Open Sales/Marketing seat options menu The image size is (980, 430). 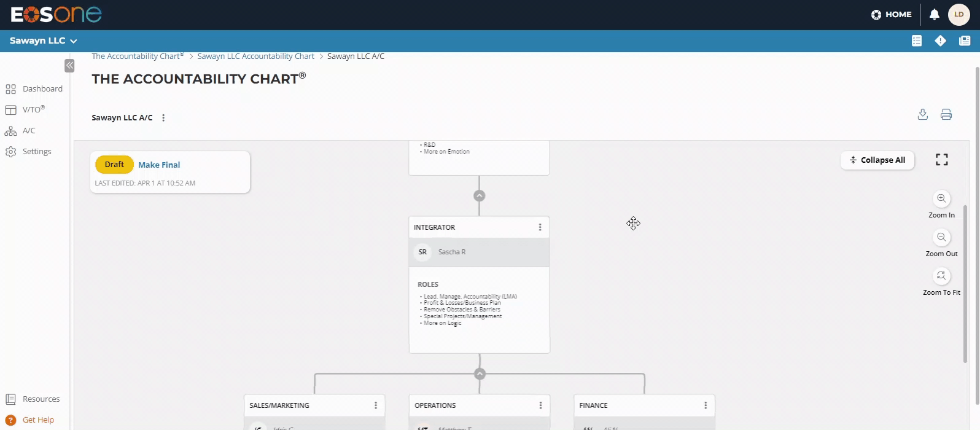[376, 405]
